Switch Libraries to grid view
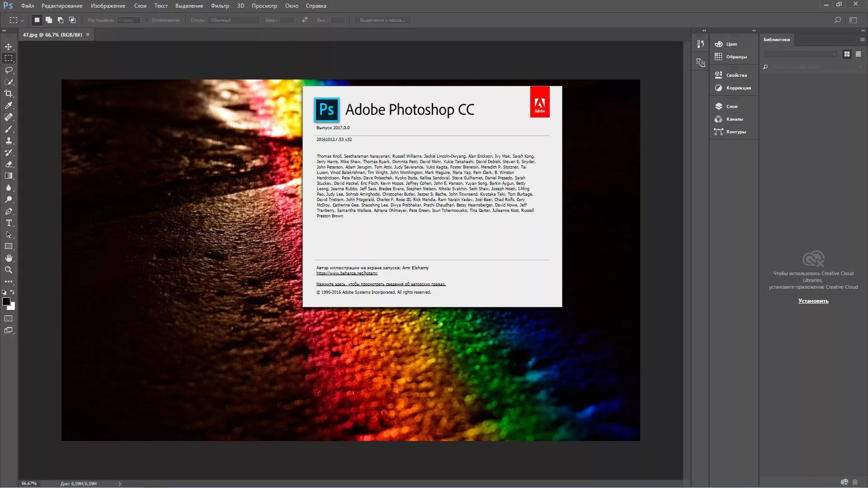The image size is (868, 488). [847, 54]
